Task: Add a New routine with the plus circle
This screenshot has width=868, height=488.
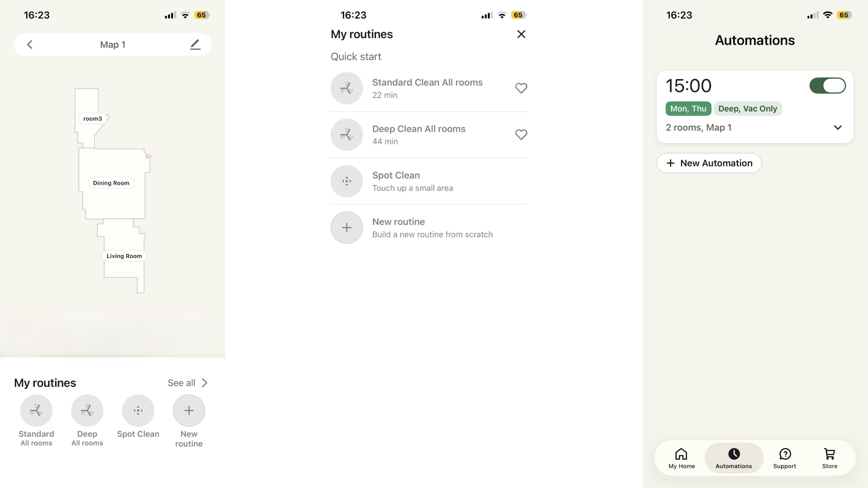Action: (189, 410)
